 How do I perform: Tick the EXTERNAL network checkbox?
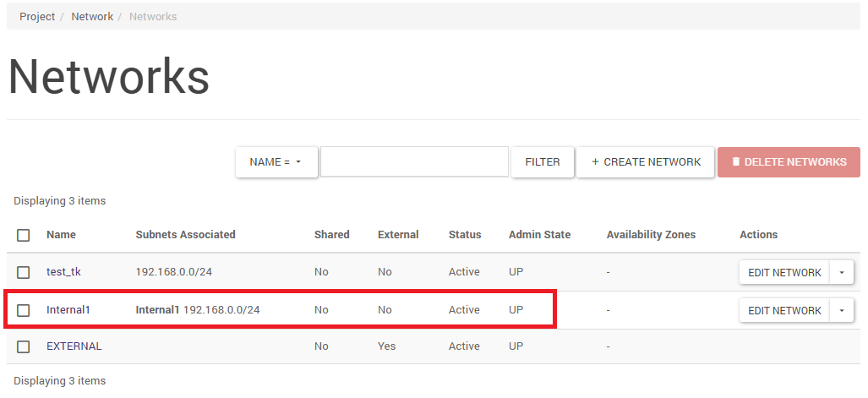point(24,346)
